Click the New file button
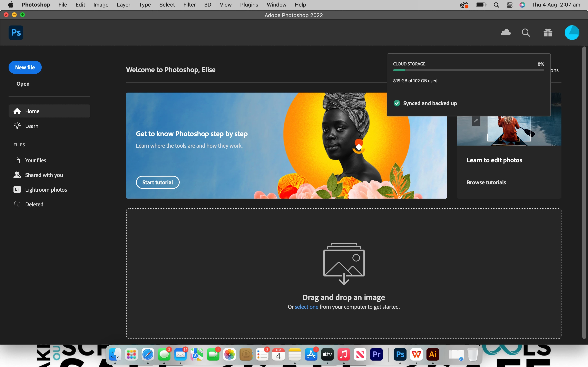The width and height of the screenshot is (588, 367). pyautogui.click(x=25, y=67)
